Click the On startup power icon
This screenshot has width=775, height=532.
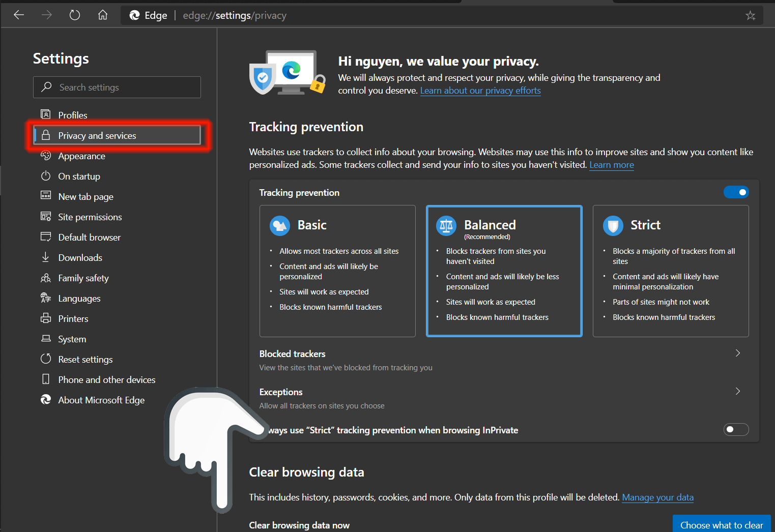[46, 176]
